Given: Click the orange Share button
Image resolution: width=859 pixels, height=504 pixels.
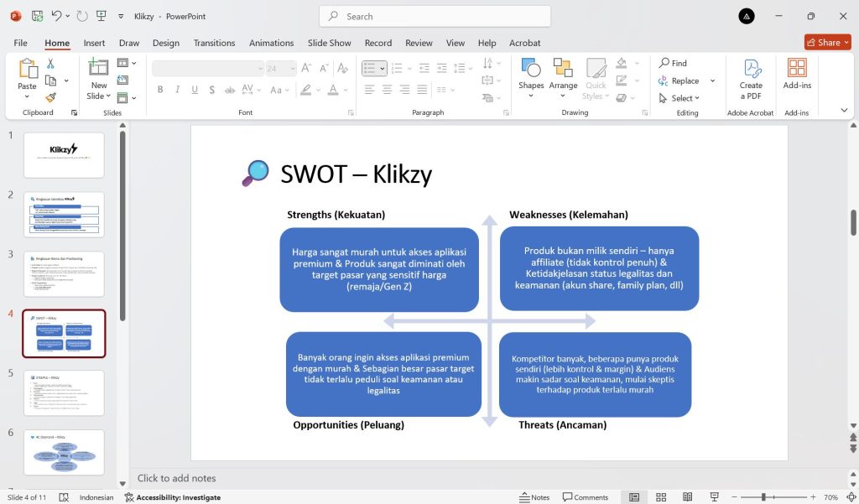Looking at the screenshot, I should [827, 41].
